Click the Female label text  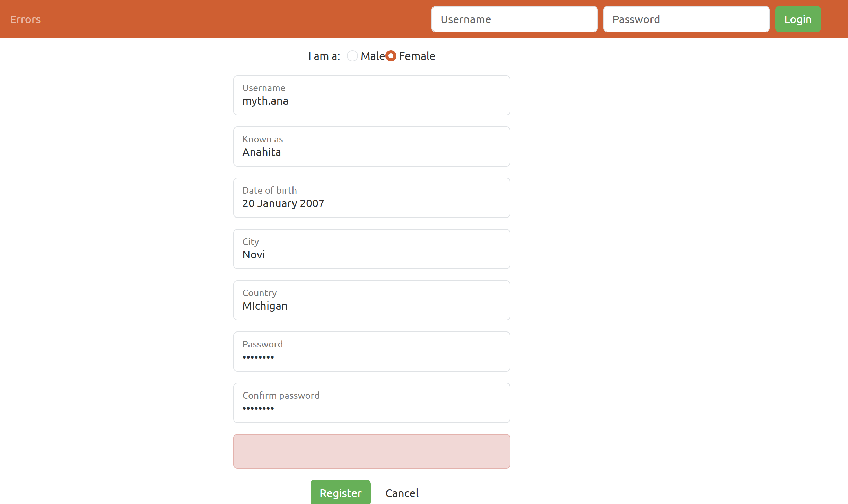tap(417, 56)
